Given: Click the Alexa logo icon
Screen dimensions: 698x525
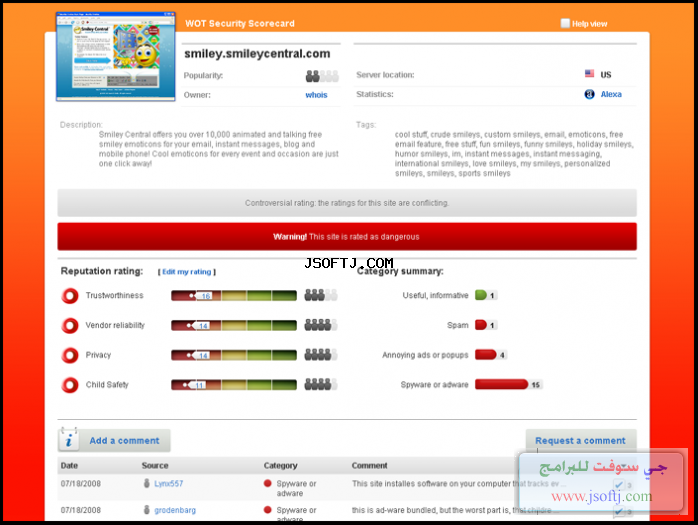Looking at the screenshot, I should click(x=589, y=94).
